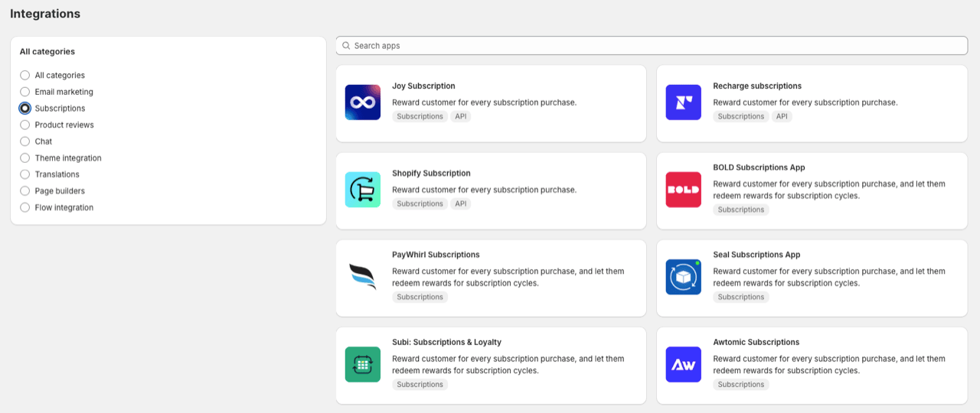Select the Subscriptions radio button

coord(25,109)
